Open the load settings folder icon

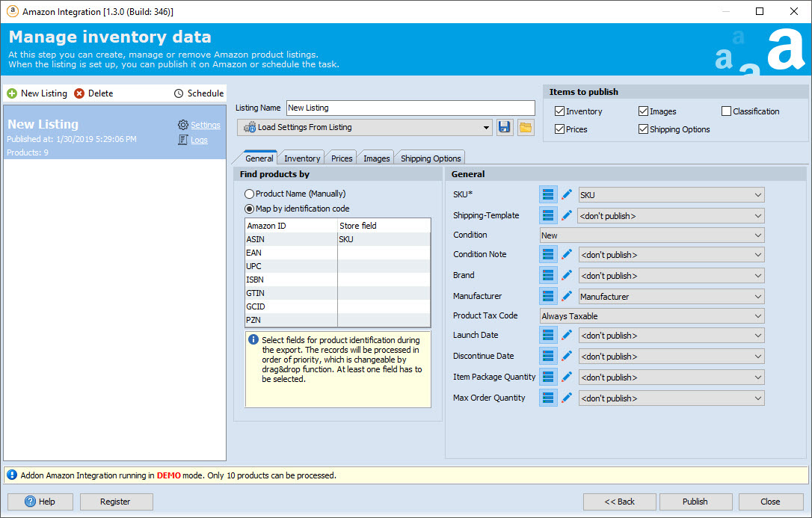[x=526, y=127]
